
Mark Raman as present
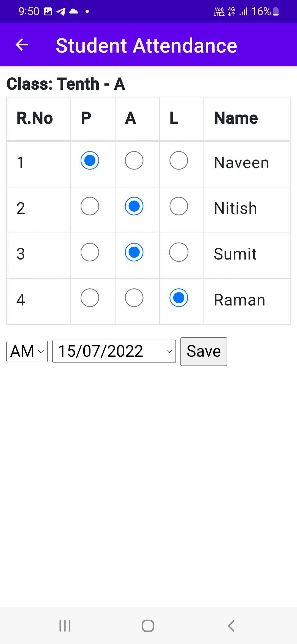click(x=90, y=298)
